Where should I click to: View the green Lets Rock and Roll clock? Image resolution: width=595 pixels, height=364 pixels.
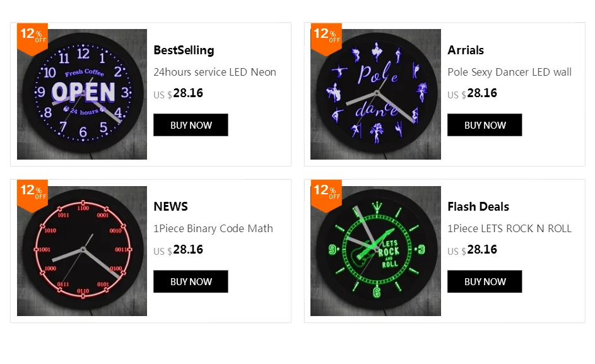tap(376, 251)
